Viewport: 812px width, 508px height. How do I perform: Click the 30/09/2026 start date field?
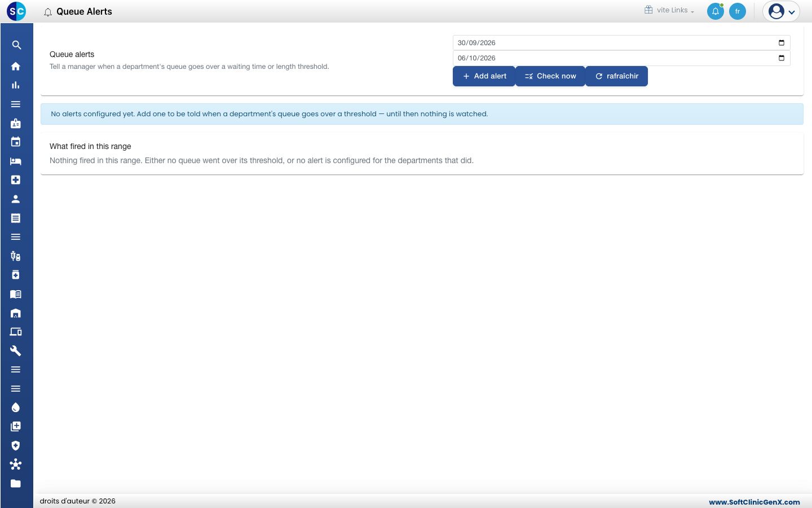(x=621, y=43)
